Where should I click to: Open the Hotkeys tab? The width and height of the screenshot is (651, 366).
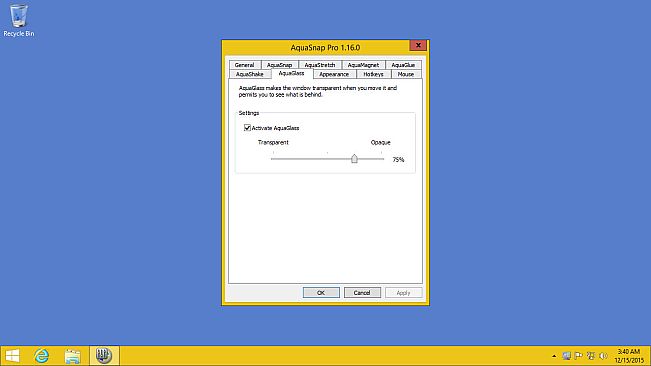point(373,74)
